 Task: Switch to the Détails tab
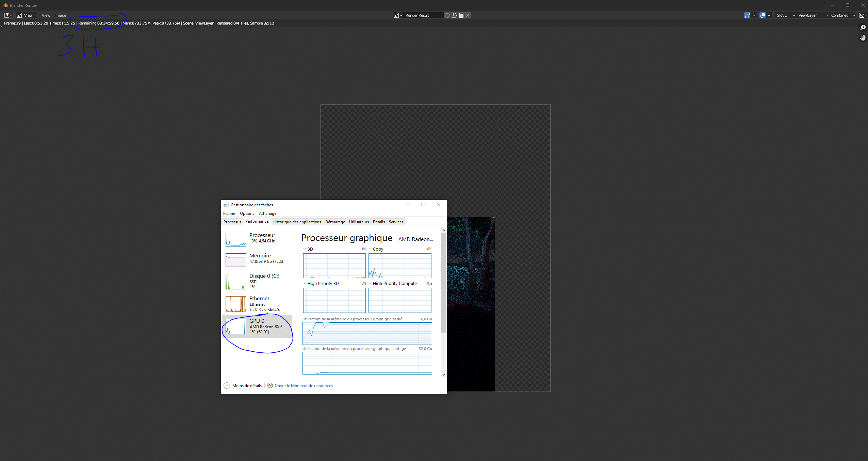[x=379, y=222]
